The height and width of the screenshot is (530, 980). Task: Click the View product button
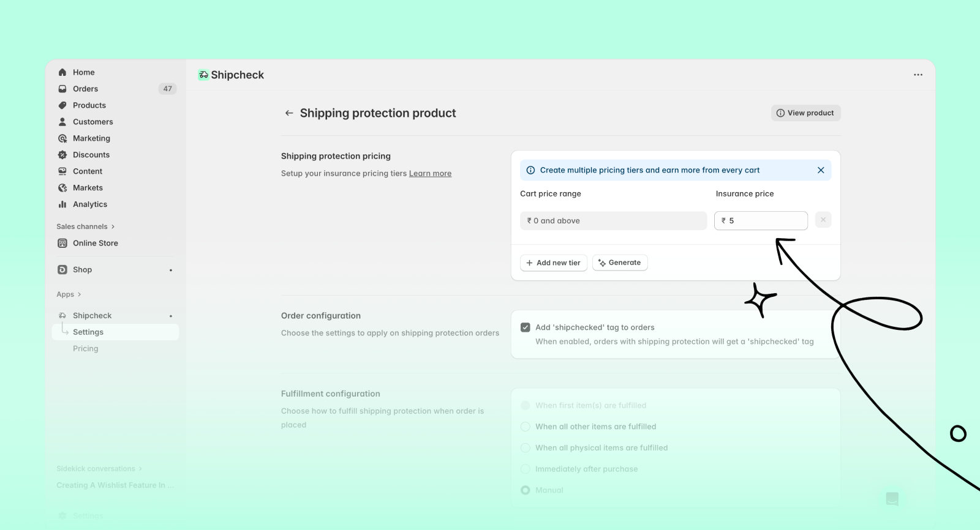805,113
